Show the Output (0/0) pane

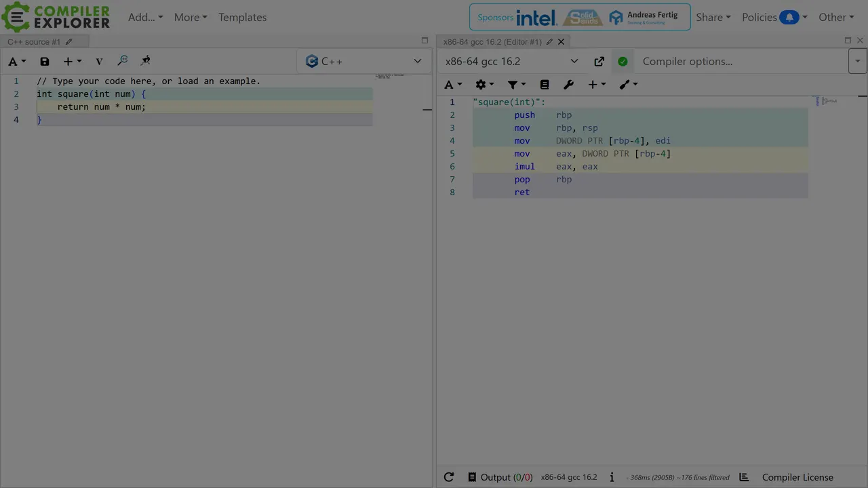[x=500, y=477]
